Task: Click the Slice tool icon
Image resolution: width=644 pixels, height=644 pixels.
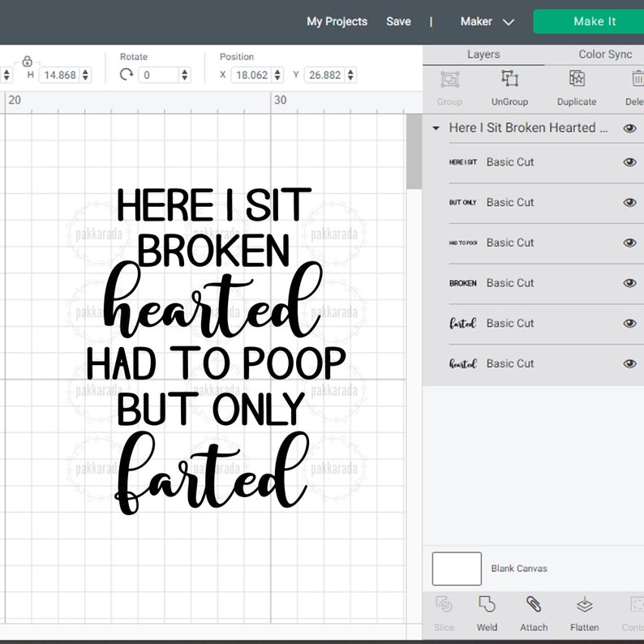Action: (x=444, y=604)
